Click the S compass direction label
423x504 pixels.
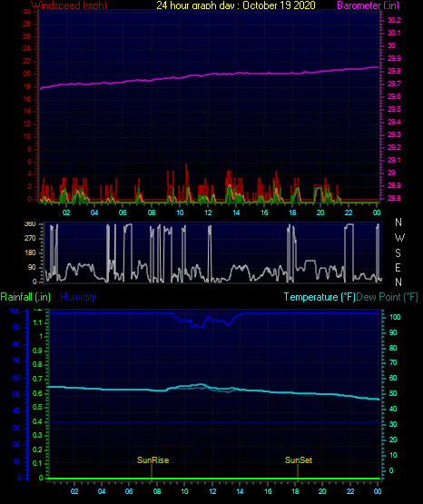click(x=398, y=253)
